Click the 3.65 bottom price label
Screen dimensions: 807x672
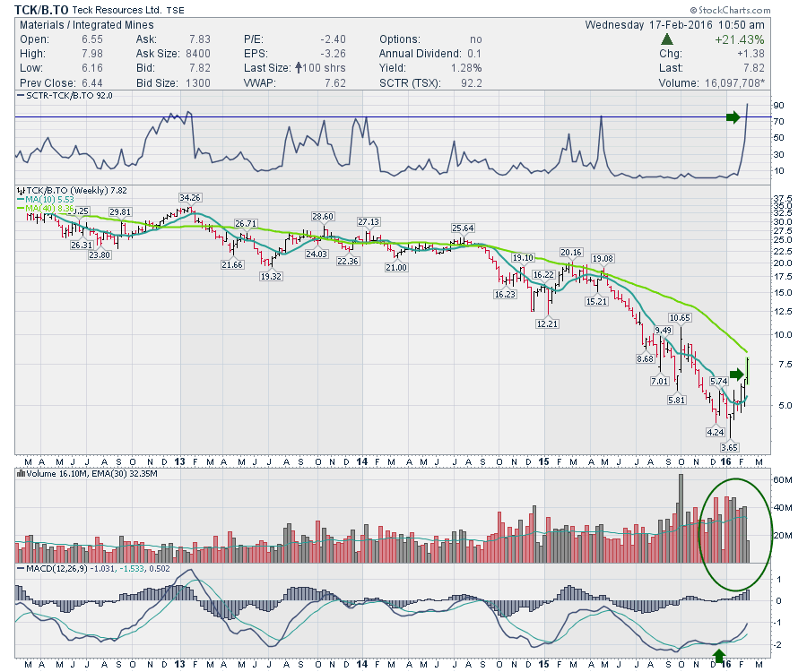(730, 448)
